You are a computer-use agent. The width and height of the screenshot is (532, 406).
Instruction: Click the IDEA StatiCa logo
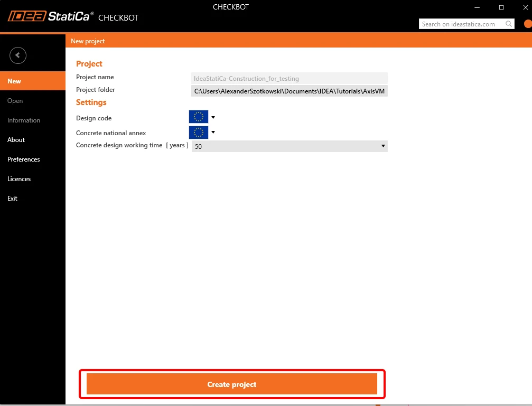51,16
